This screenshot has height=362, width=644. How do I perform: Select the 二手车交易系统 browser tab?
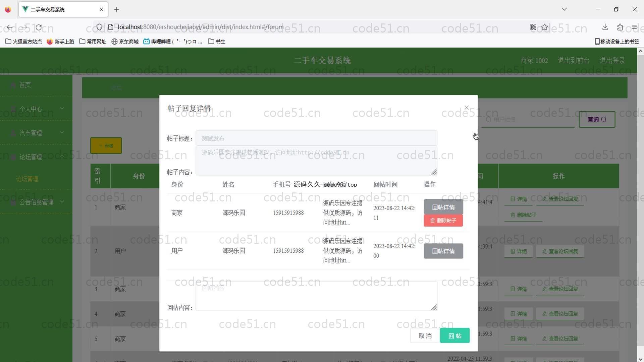[60, 9]
